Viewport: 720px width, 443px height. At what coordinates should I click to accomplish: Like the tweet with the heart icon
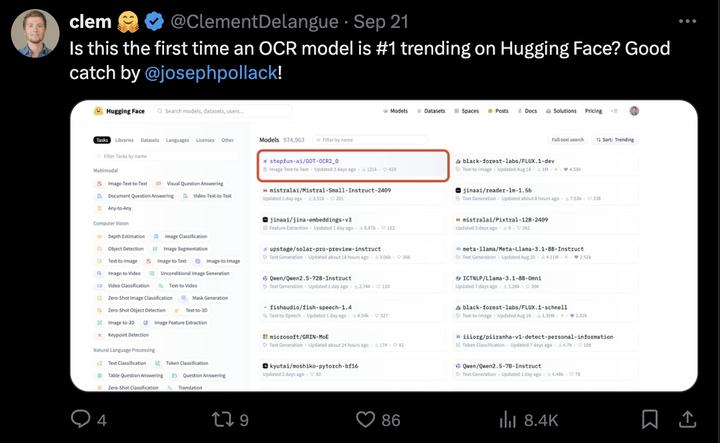click(366, 420)
